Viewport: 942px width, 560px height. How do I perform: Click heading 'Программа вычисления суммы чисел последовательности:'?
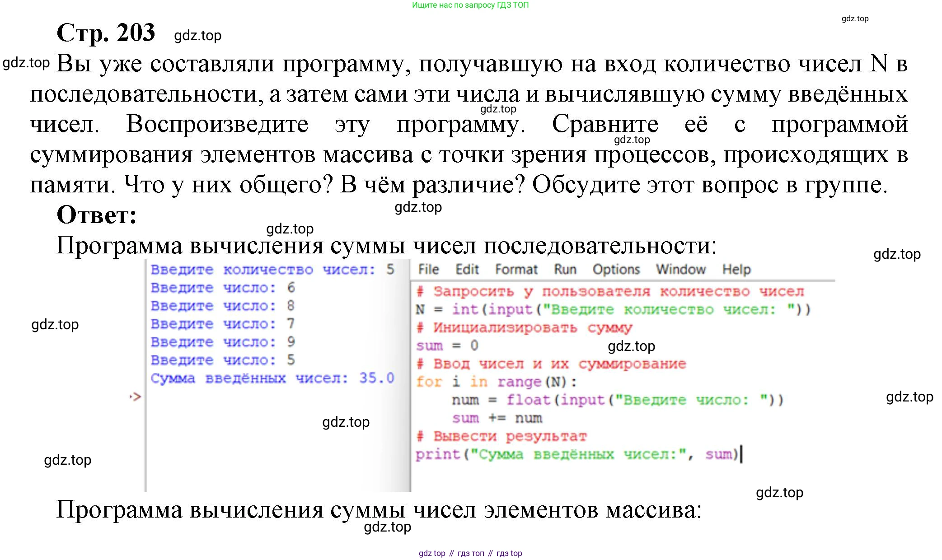pos(386,246)
